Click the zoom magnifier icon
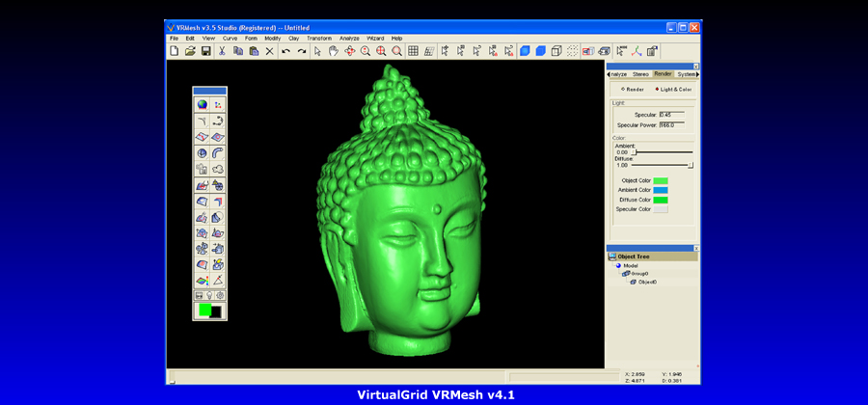The image size is (868, 405). pyautogui.click(x=366, y=51)
